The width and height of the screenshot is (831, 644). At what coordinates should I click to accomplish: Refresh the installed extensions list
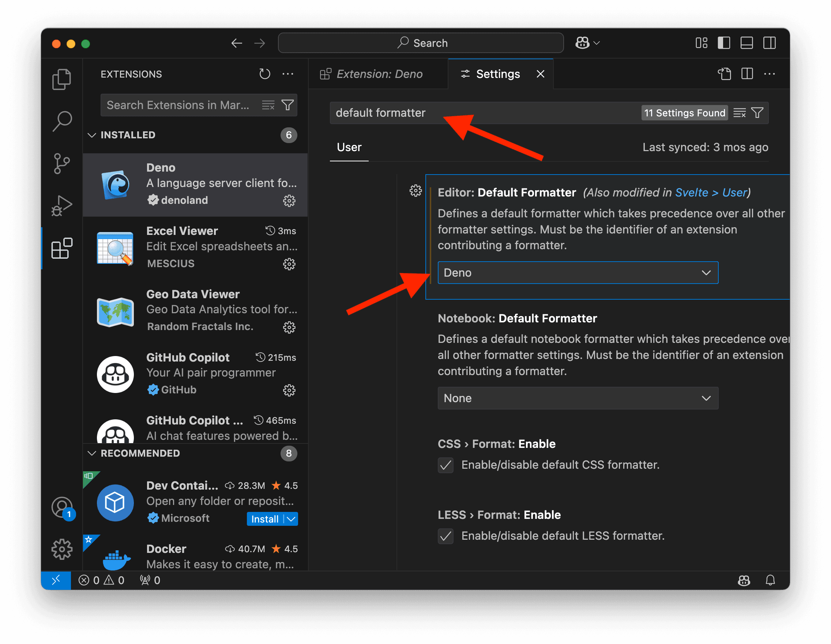point(265,74)
